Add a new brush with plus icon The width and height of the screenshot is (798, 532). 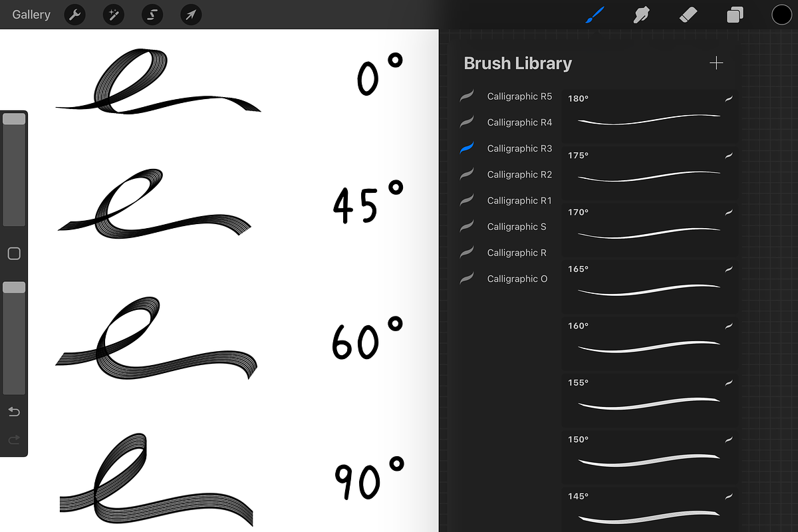[x=716, y=63]
